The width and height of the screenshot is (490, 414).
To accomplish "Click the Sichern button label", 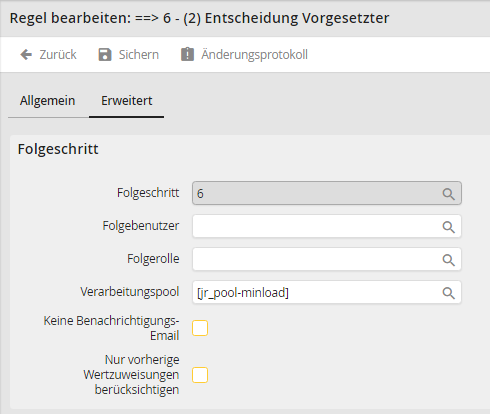I will coord(139,54).
